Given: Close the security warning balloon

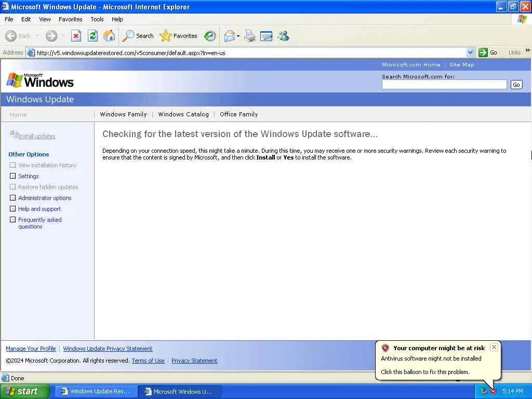Looking at the screenshot, I should [494, 347].
